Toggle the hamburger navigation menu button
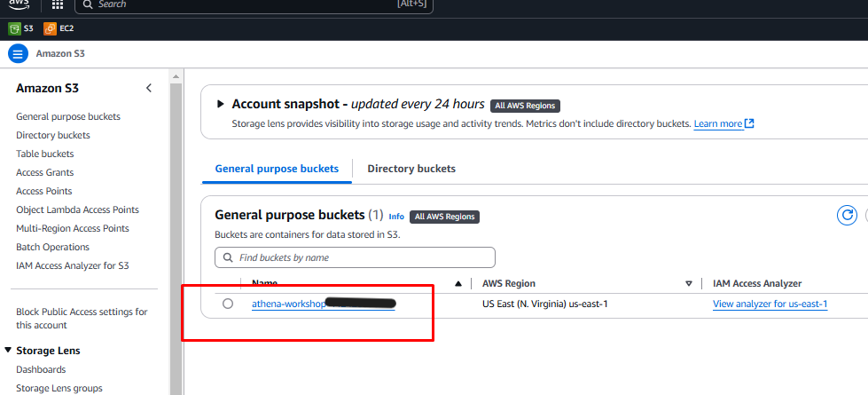 click(x=18, y=53)
